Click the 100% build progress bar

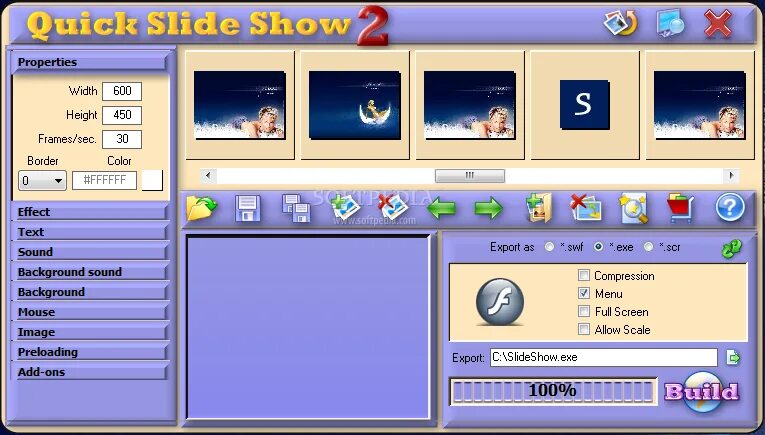coord(553,391)
